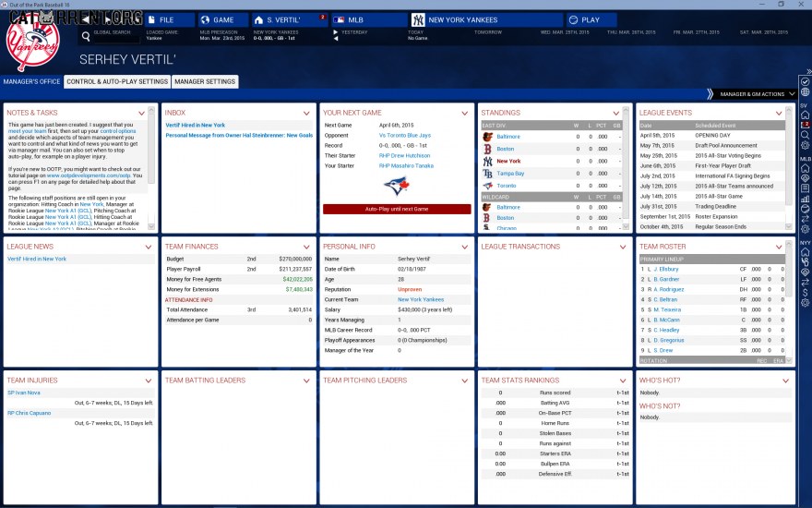This screenshot has height=508, width=812.
Task: Click the Toronto Blue Jays logo
Action: coord(397,186)
